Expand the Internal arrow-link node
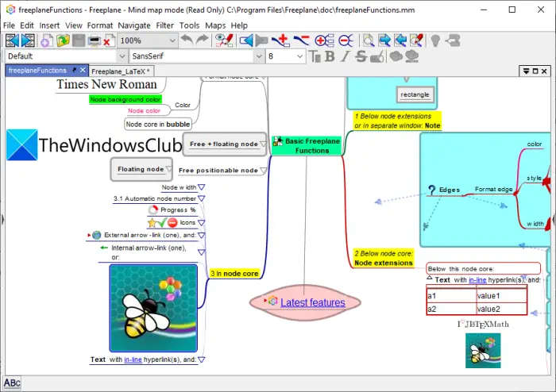Screen dimensions: 556x392 pos(202,252)
